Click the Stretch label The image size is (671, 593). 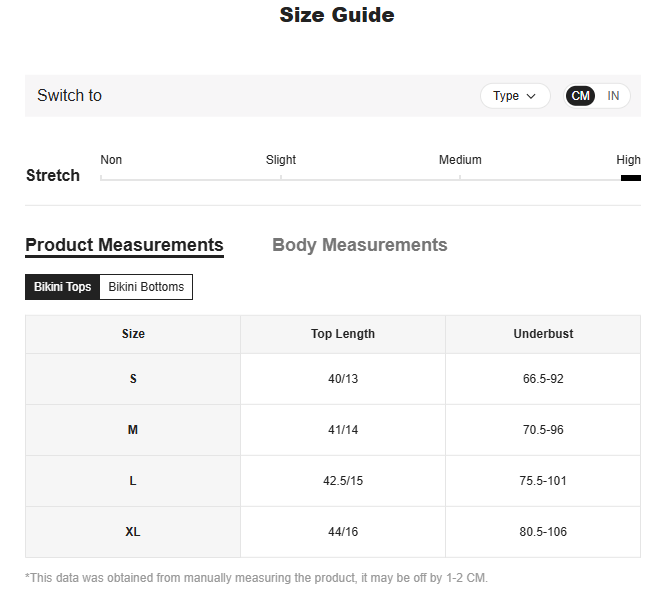click(53, 175)
